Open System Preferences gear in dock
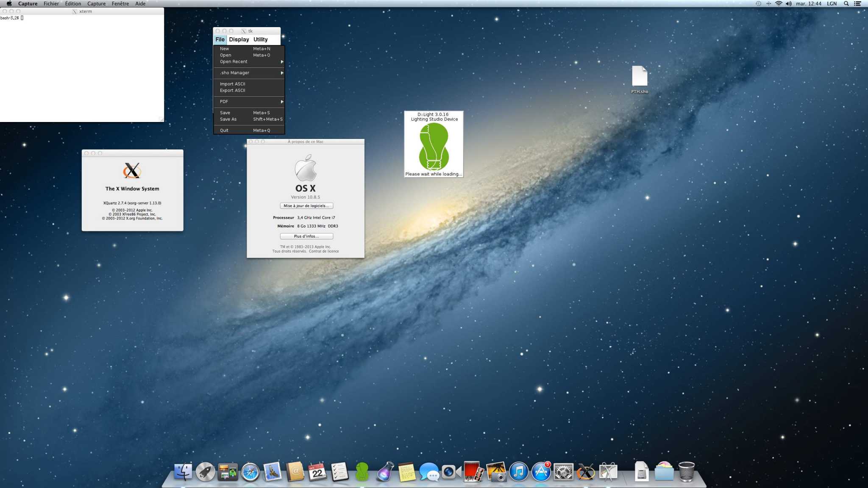 pyautogui.click(x=563, y=472)
